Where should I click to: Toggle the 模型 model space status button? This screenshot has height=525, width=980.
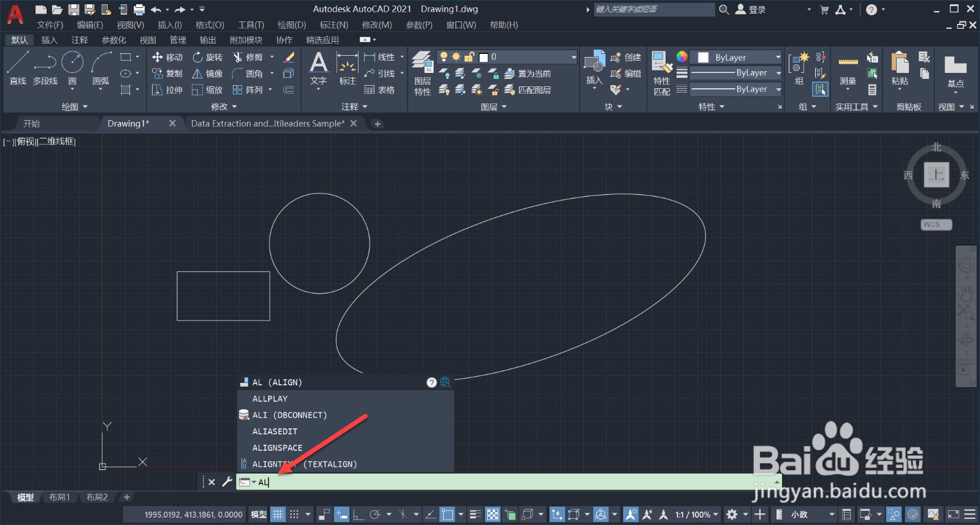[x=259, y=515]
